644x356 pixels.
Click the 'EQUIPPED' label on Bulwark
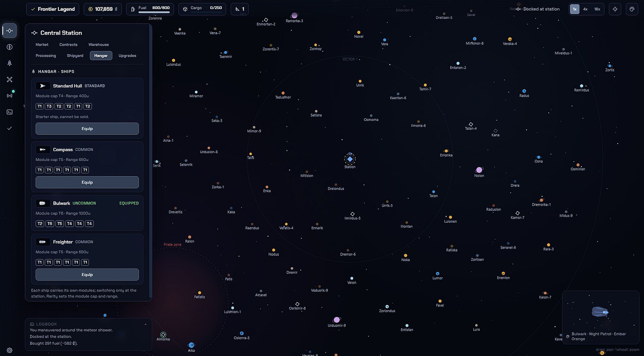point(129,203)
